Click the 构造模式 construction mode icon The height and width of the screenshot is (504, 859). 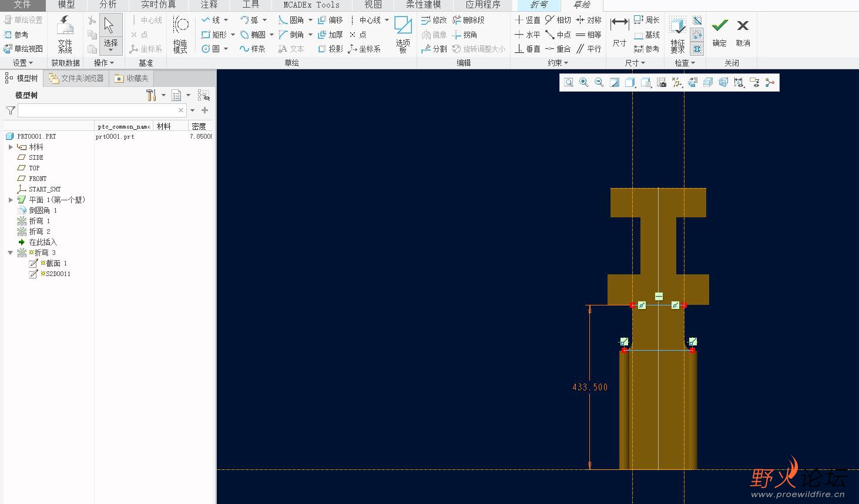coord(180,33)
